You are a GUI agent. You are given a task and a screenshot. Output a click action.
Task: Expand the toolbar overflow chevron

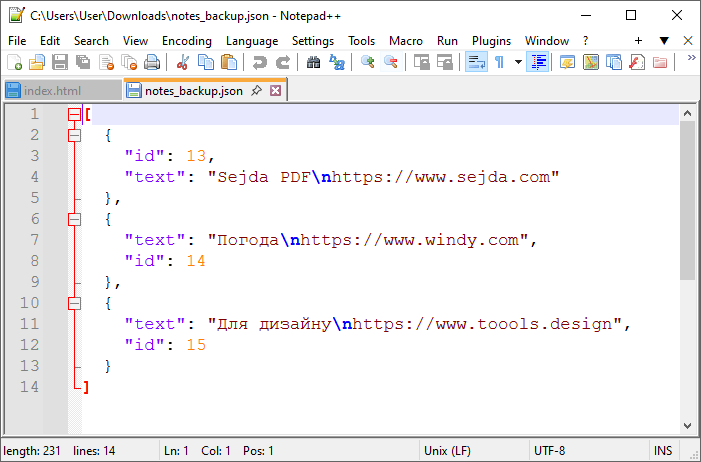point(691,58)
